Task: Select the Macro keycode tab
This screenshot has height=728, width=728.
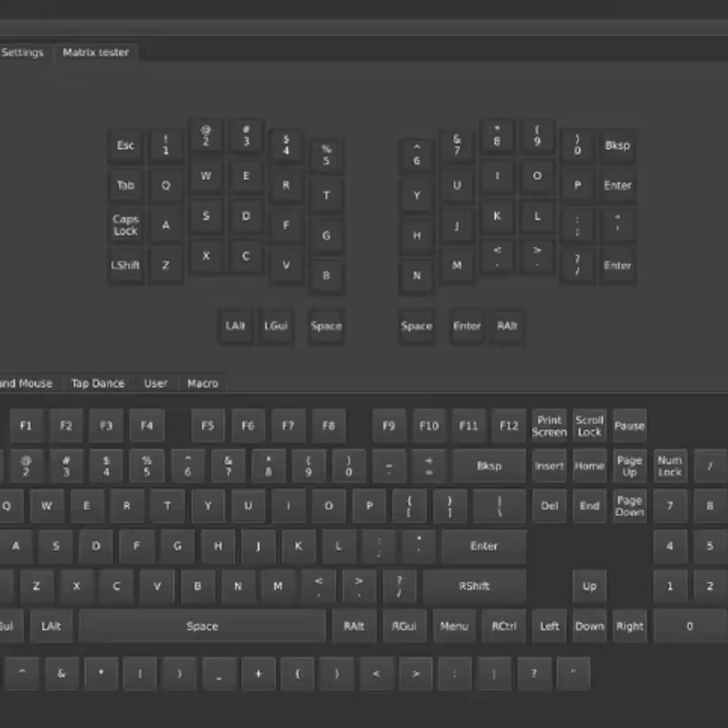Action: coord(203,384)
